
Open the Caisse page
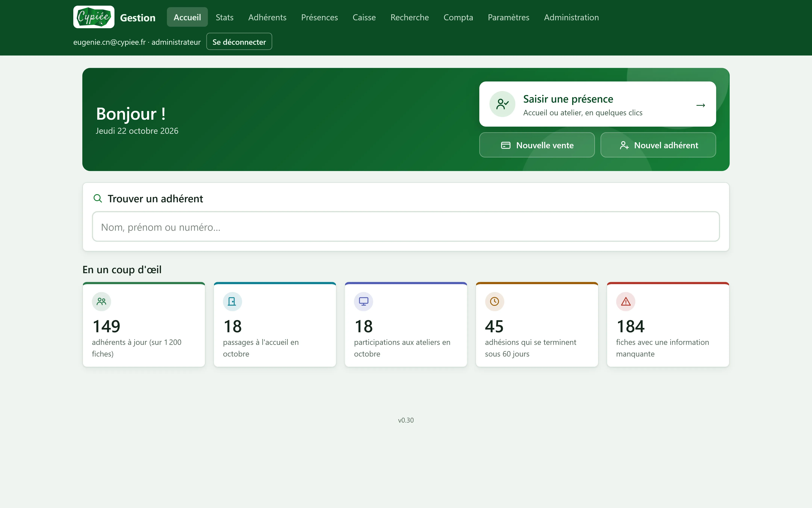click(x=364, y=17)
